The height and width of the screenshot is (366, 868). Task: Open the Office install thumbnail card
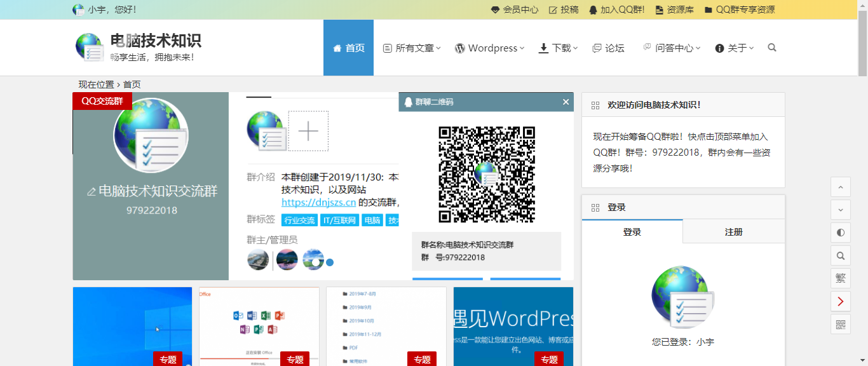[x=259, y=327]
